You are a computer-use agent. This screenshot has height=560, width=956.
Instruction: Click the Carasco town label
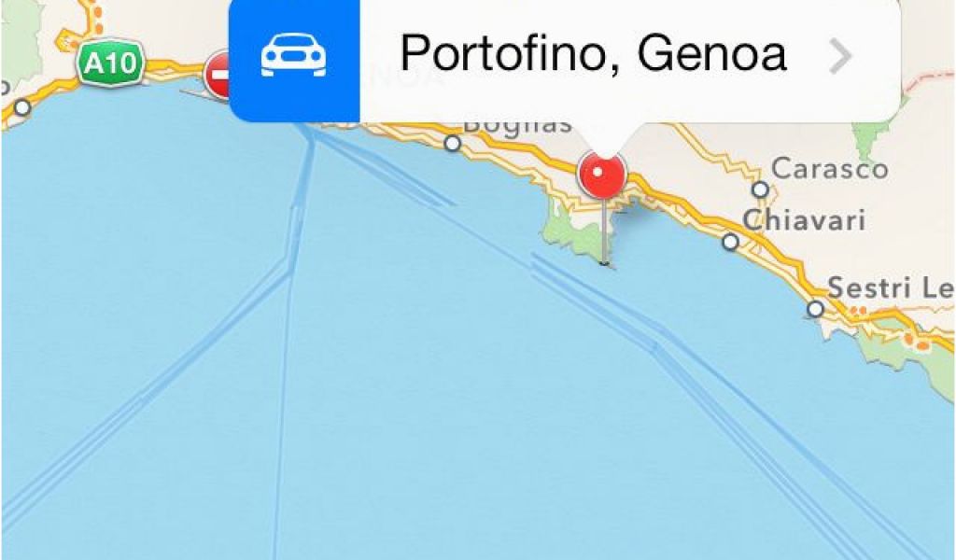830,168
